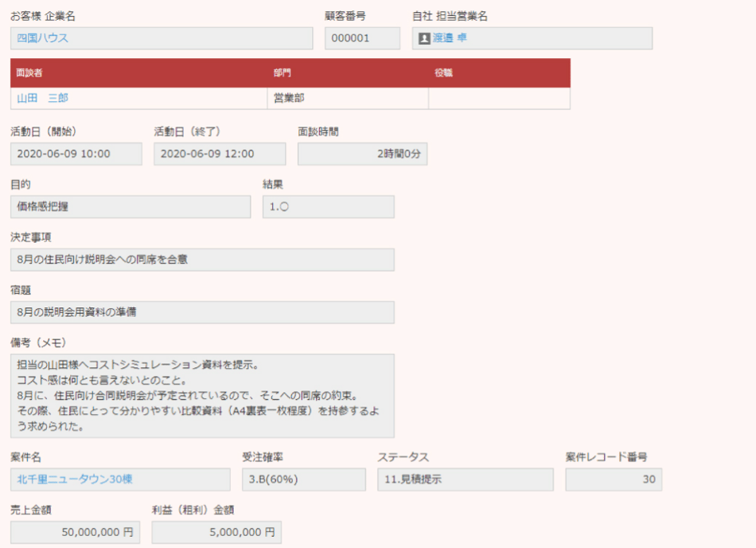The image size is (756, 548).
Task: Open the 山田 三郎 contact link
Action: 43,98
